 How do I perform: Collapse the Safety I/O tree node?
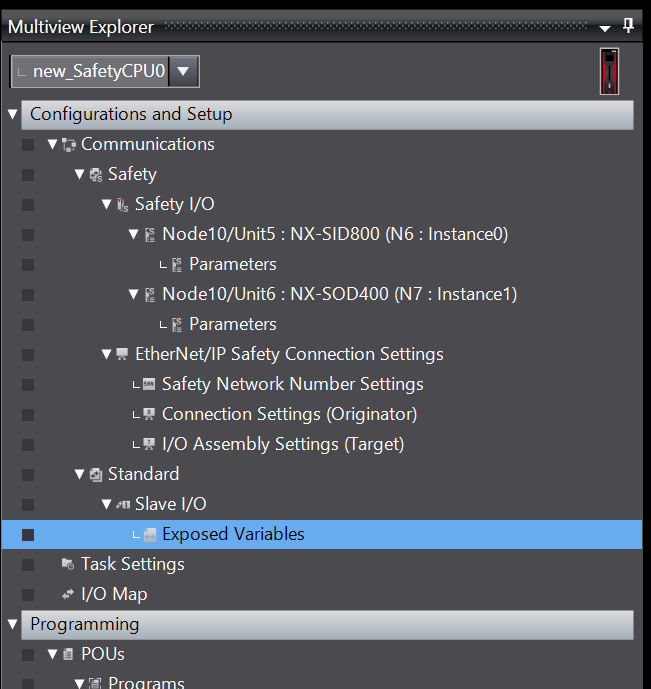tap(106, 204)
